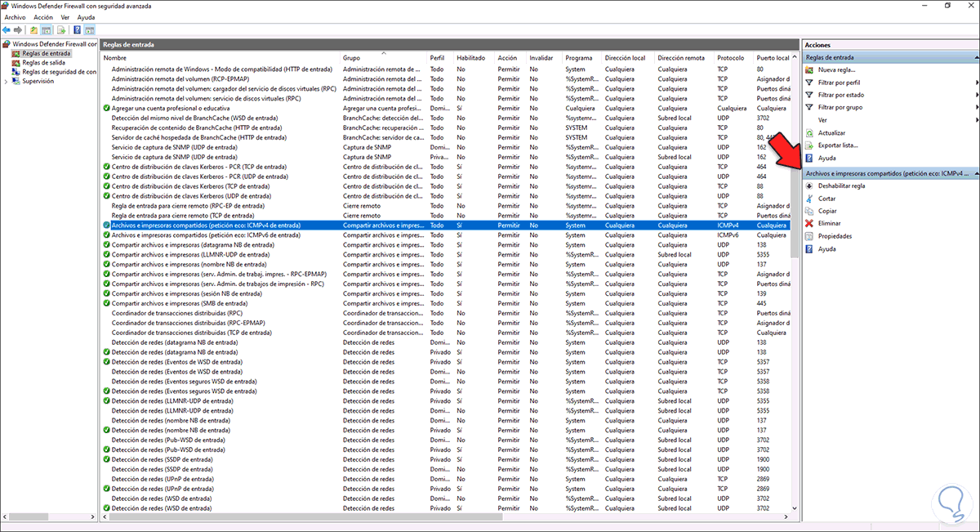Open the Filtrar por estado submenu arrow

click(x=977, y=95)
